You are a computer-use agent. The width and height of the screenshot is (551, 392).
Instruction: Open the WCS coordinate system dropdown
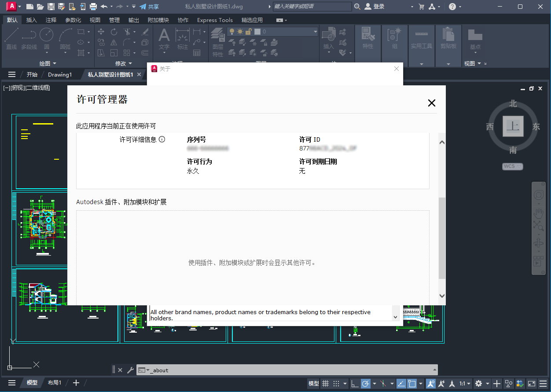(513, 166)
